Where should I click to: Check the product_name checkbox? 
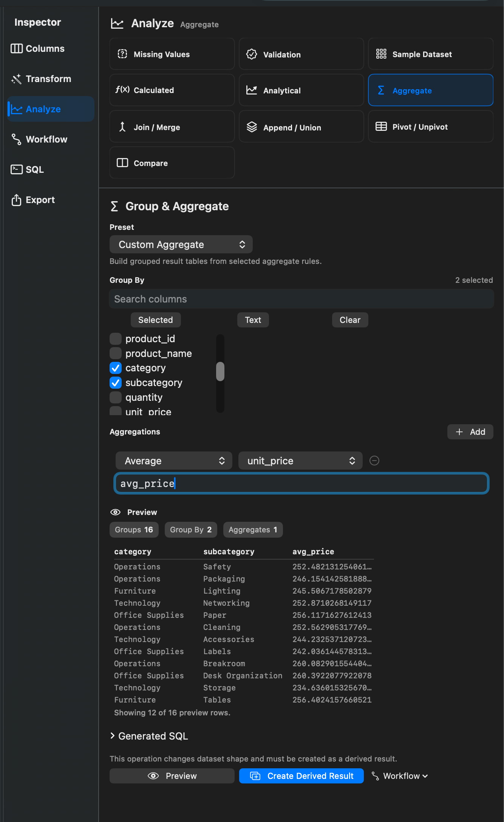[116, 353]
